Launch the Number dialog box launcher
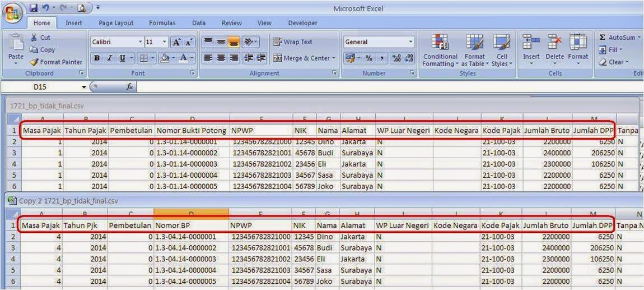 point(412,73)
